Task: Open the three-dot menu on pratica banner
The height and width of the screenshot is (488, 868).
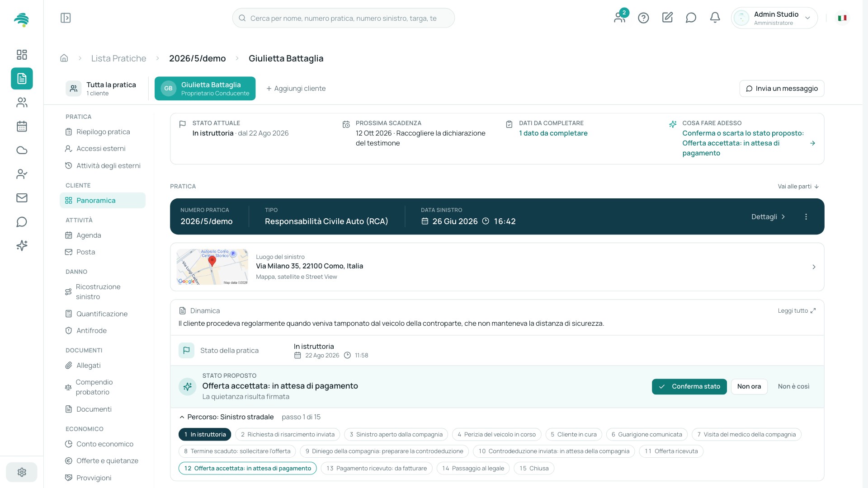Action: (806, 217)
